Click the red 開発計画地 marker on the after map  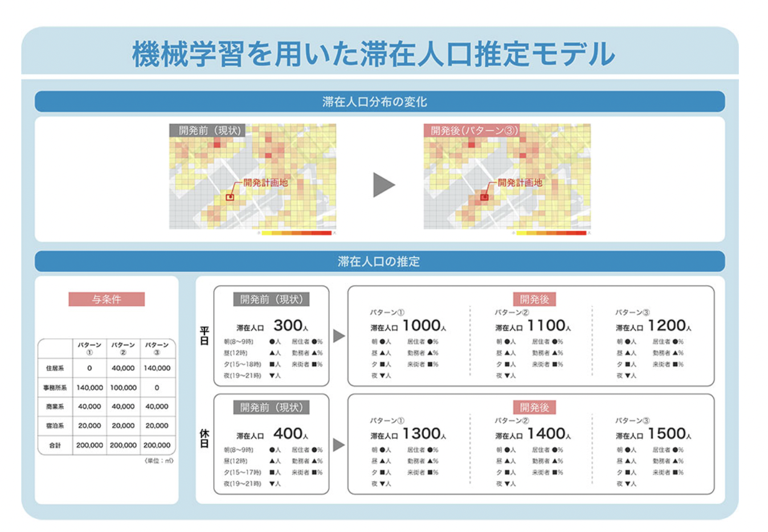point(484,197)
